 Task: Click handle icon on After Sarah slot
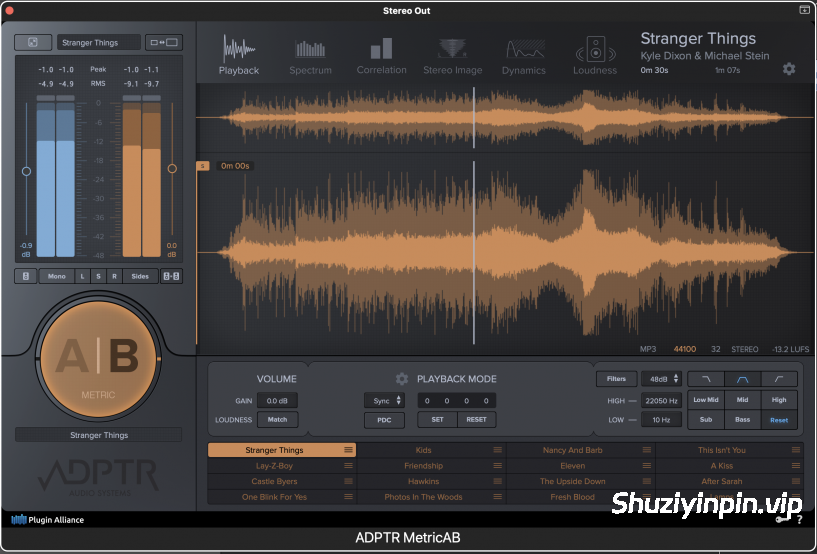pos(796,481)
